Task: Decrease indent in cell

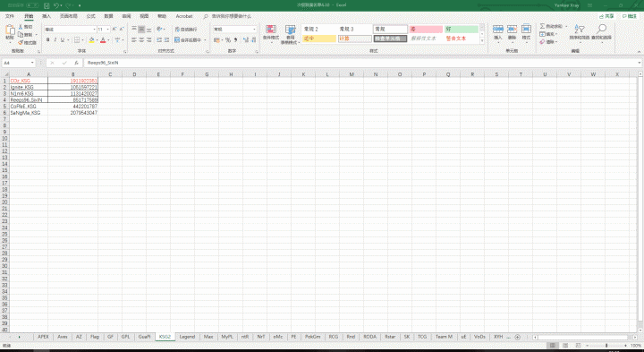Action: [x=159, y=40]
